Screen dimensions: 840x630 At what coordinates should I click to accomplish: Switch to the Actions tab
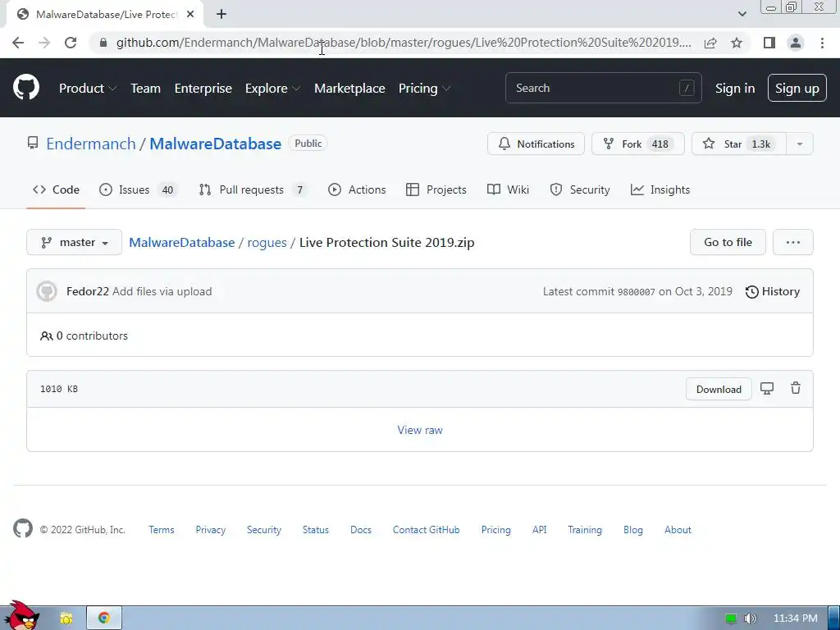[x=357, y=189]
